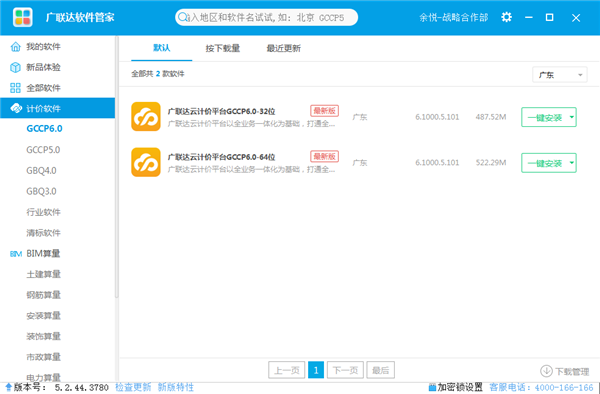
Task: Select 计价软件 category
Action: click(x=57, y=108)
